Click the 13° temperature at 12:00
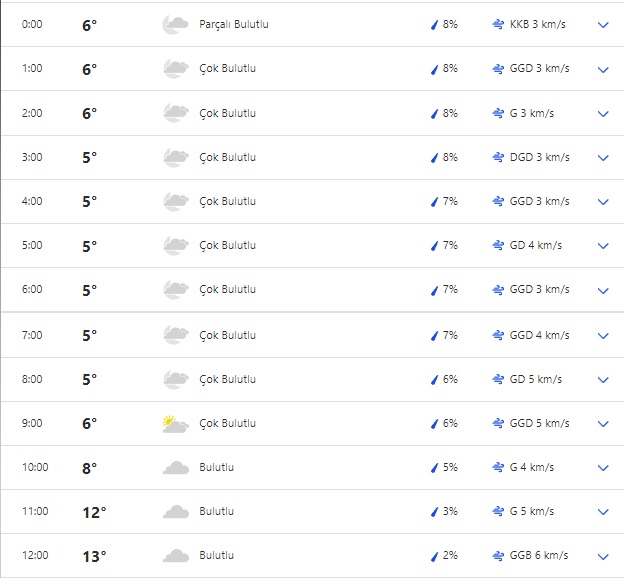Screen dimensions: 624x578 coord(94,556)
